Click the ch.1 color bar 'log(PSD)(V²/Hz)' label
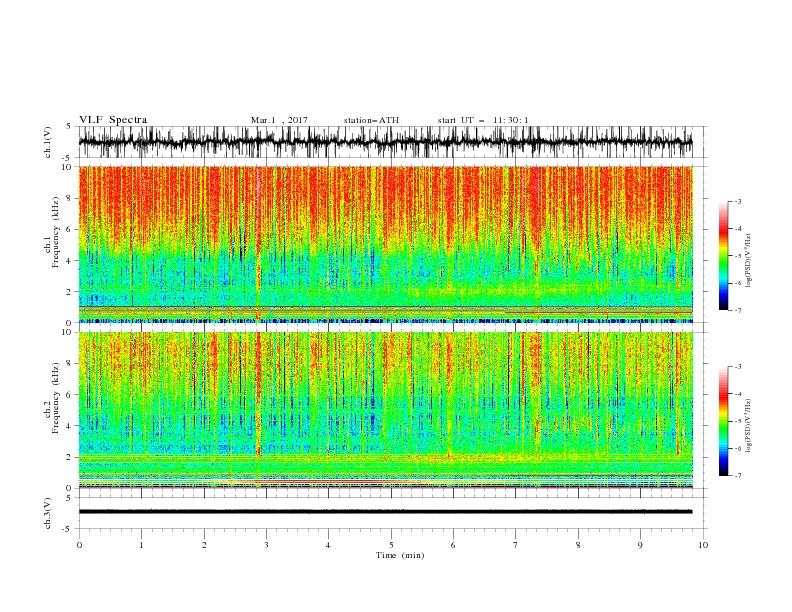Screen dimensions: 792x612 [x=750, y=261]
